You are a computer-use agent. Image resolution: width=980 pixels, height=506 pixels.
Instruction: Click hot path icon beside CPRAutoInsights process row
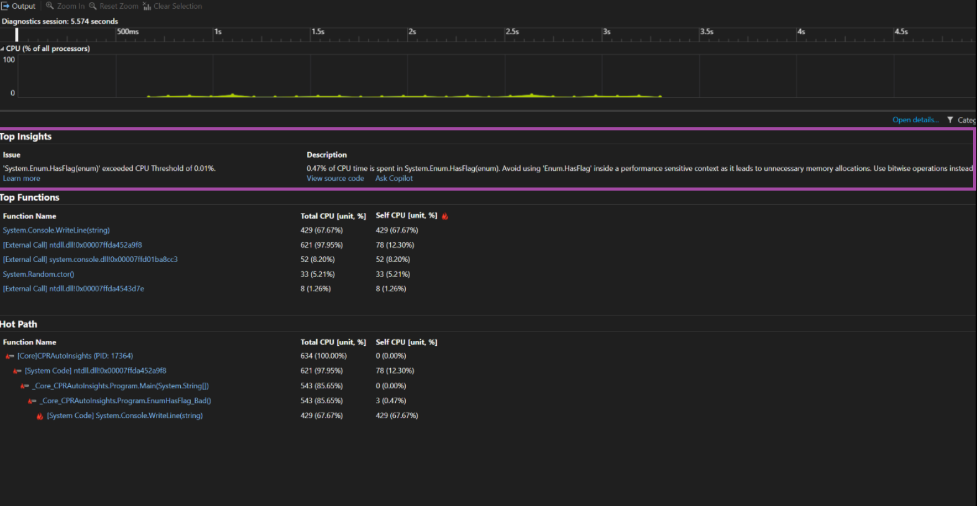(10, 356)
